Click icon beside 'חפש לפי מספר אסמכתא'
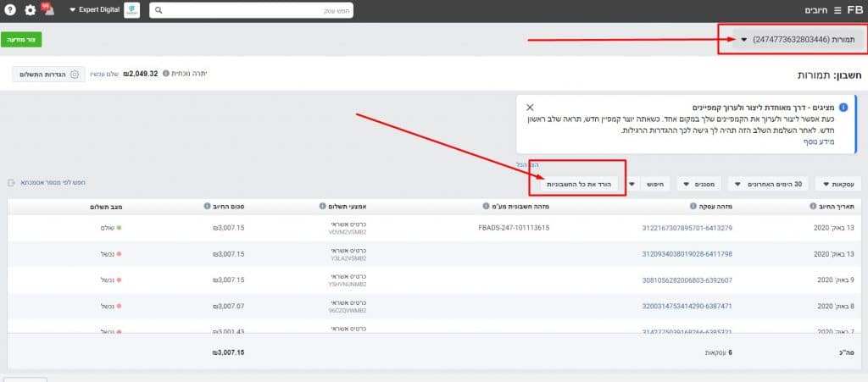868x382 pixels. 12,182
